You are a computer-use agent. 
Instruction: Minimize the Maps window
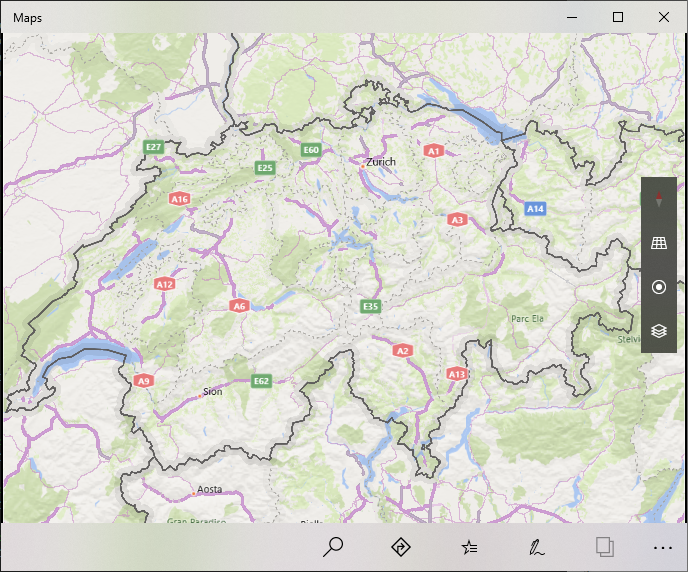[x=572, y=17]
